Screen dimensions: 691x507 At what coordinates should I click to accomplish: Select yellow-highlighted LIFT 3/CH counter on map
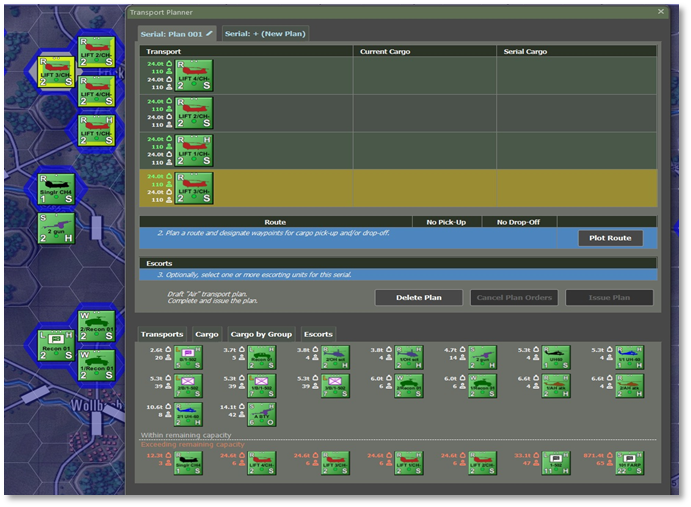click(56, 71)
